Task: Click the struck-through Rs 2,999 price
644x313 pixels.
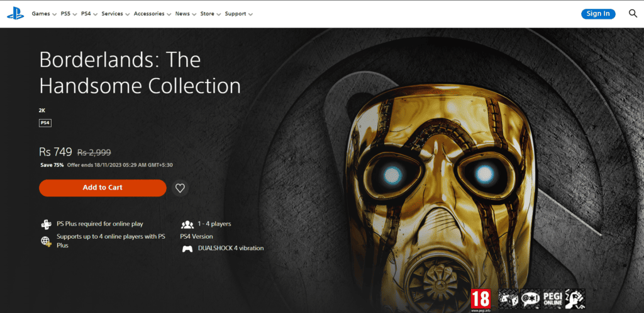Action: pyautogui.click(x=94, y=152)
